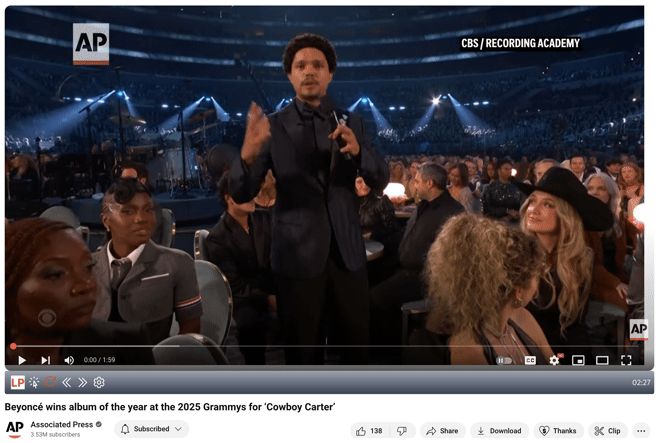658x443 pixels.
Task: Jump forward with double right chevrons
Action: pos(83,383)
